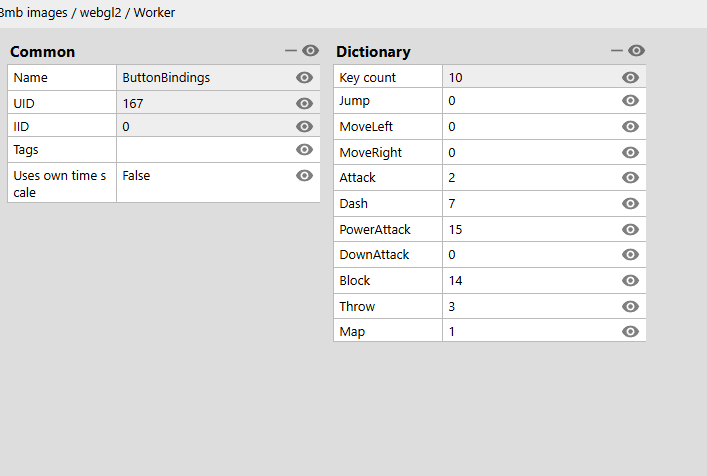Select the PowerAttack value field
The image size is (707, 476).
click(x=530, y=229)
